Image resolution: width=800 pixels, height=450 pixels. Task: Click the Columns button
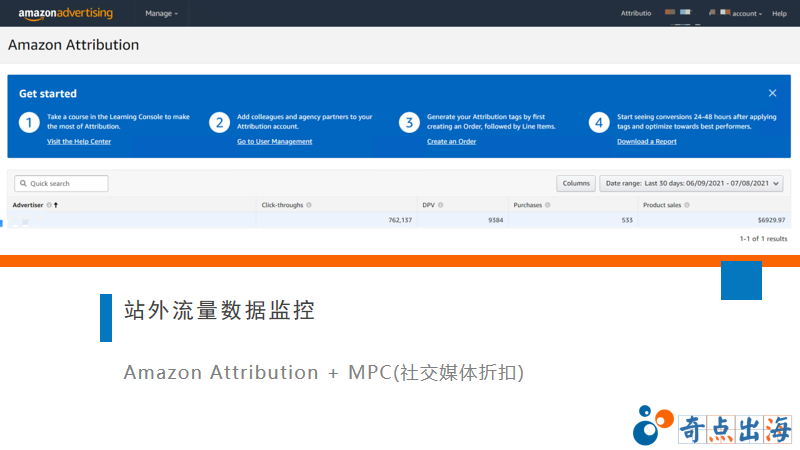coord(576,183)
